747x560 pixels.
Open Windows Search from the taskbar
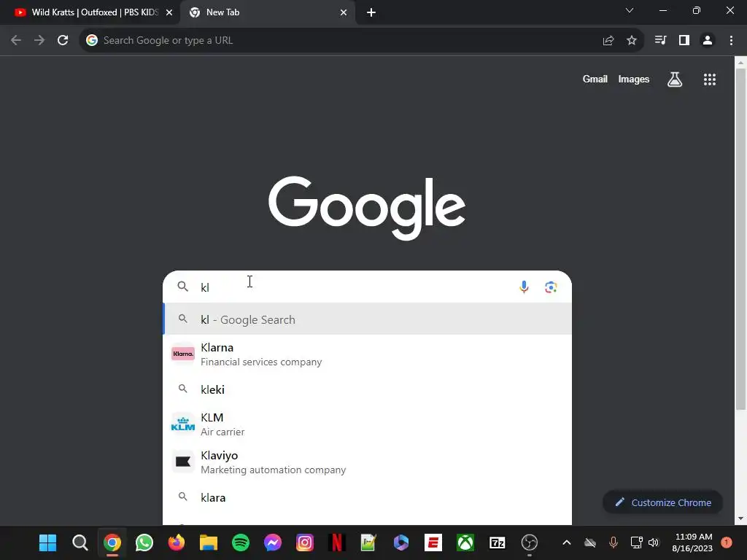pyautogui.click(x=80, y=542)
